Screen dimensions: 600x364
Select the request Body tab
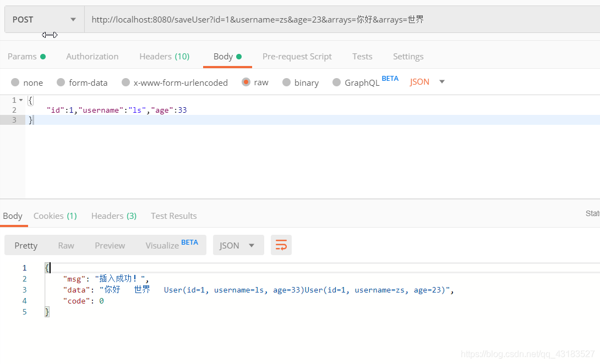click(227, 57)
